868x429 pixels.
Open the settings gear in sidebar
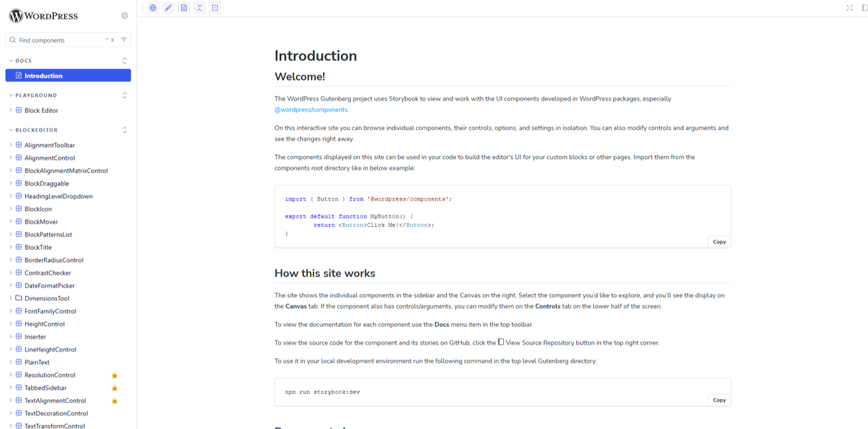125,16
